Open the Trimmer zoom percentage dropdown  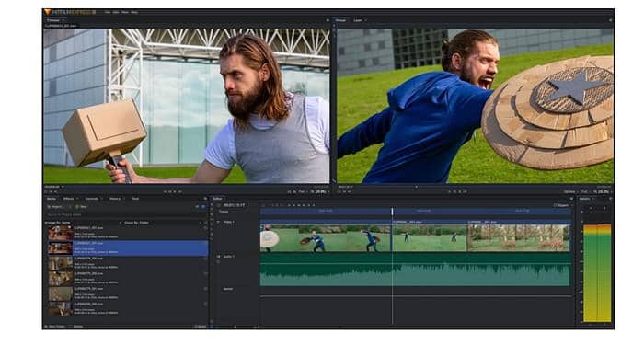[320, 191]
